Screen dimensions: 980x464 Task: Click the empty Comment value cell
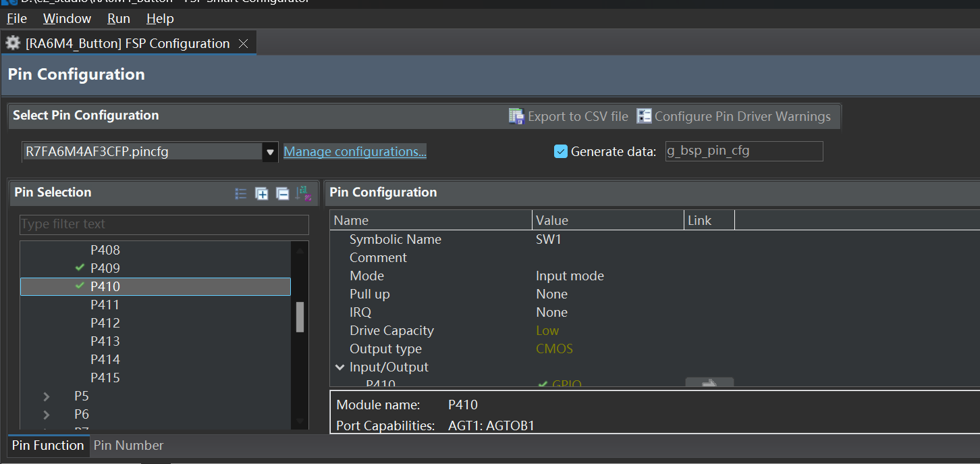point(608,258)
